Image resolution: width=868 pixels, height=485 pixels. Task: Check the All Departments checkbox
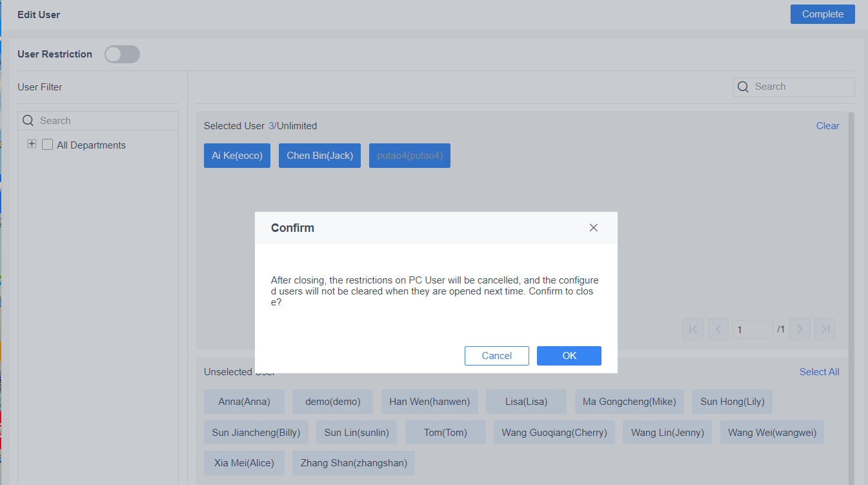[x=46, y=145]
